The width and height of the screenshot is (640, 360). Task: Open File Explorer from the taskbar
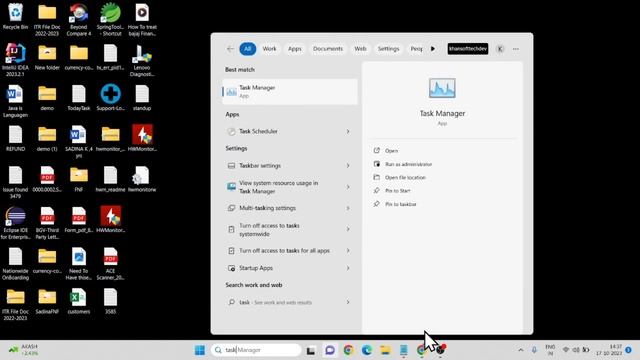(x=385, y=350)
